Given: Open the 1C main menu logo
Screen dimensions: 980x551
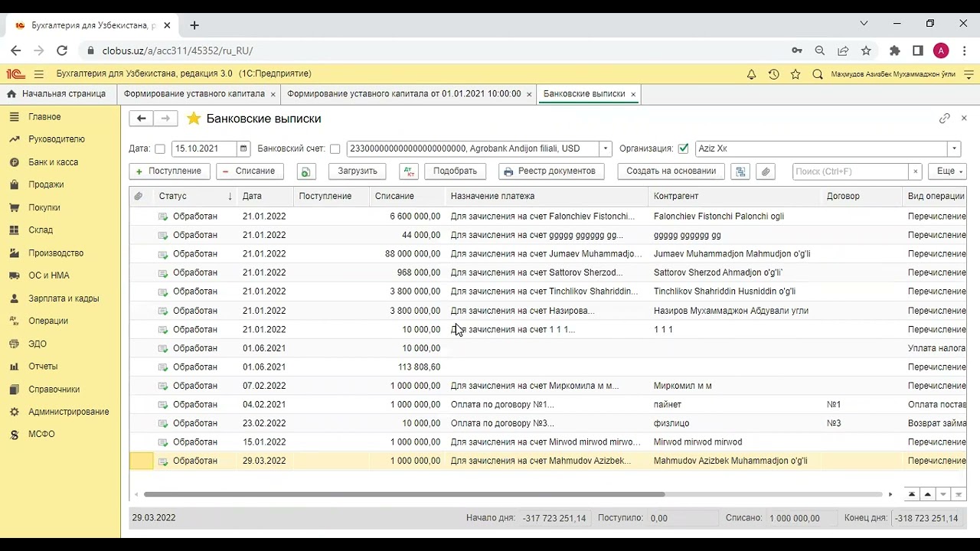Looking at the screenshot, I should coord(15,74).
